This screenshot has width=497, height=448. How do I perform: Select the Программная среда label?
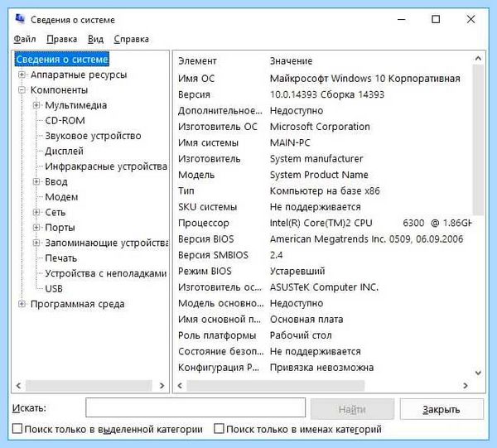[x=78, y=304]
